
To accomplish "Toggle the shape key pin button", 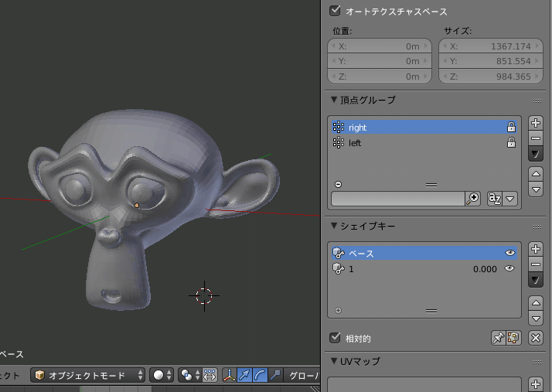I will (x=499, y=338).
